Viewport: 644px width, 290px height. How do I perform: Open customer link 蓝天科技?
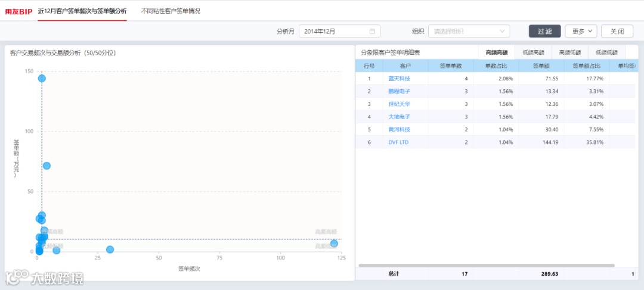(399, 79)
